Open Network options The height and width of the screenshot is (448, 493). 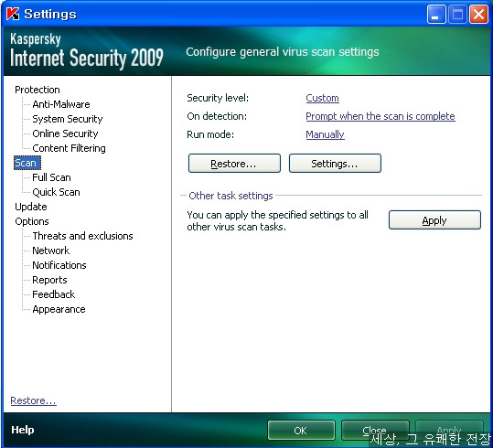(50, 251)
